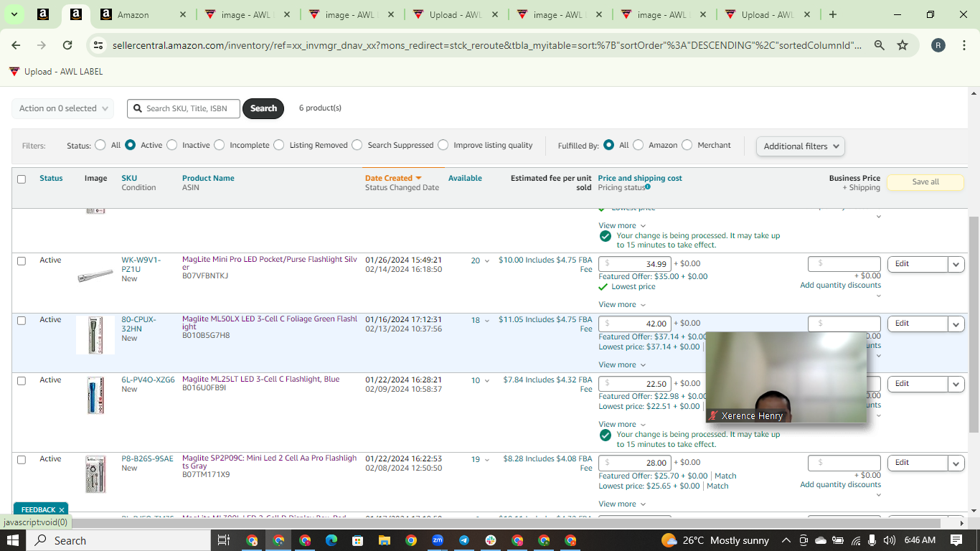Sort by the SKU column header
This screenshot has width=980, height=551.
tap(129, 178)
